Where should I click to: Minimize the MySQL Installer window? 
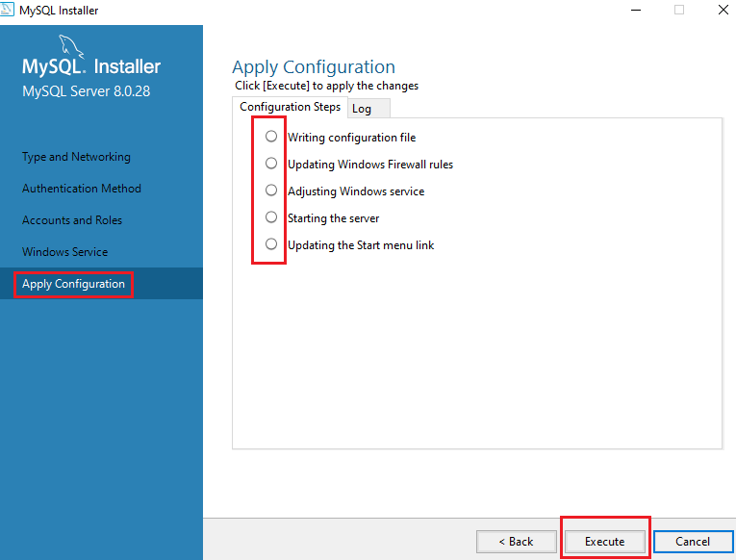636,10
